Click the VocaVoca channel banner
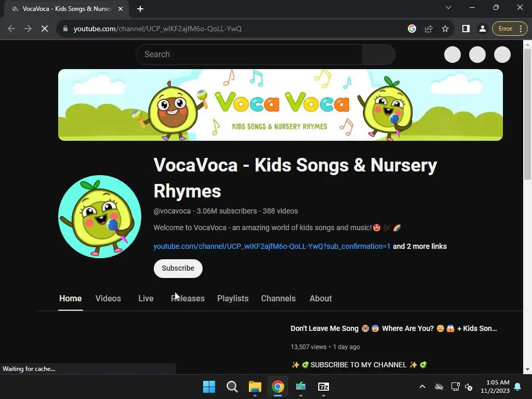The width and height of the screenshot is (532, 399). pos(280,105)
